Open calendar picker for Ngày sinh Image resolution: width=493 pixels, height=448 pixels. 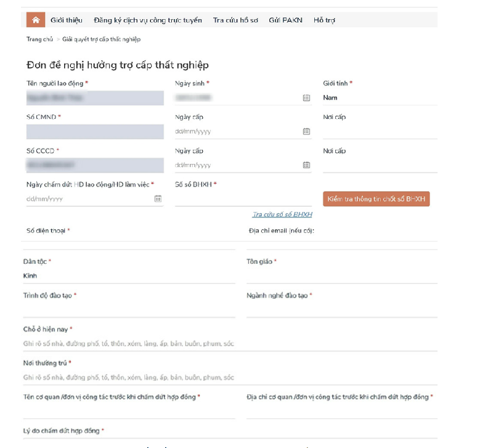306,98
